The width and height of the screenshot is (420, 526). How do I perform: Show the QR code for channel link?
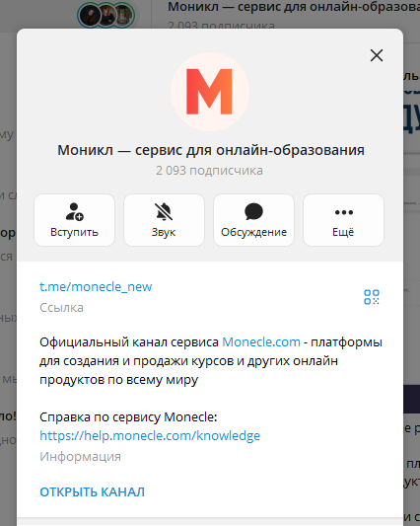[x=372, y=297]
